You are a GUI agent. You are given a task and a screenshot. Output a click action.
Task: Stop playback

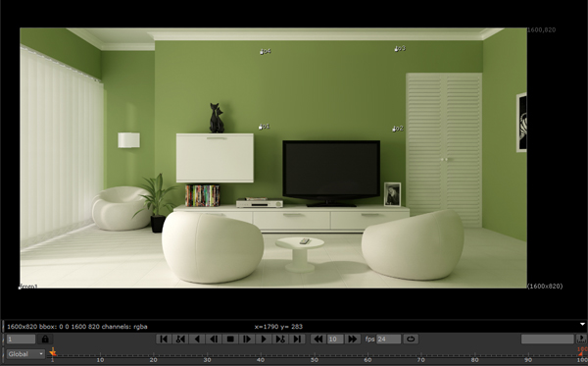point(230,339)
